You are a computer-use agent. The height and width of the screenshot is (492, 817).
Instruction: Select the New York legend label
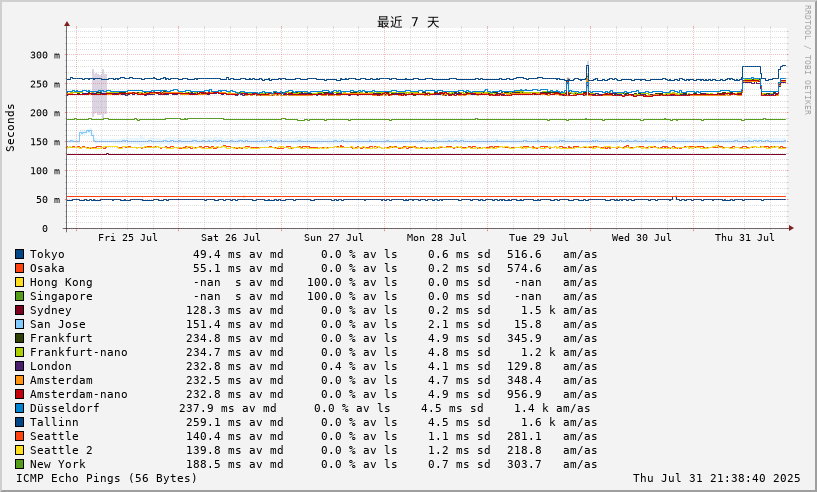point(57,465)
